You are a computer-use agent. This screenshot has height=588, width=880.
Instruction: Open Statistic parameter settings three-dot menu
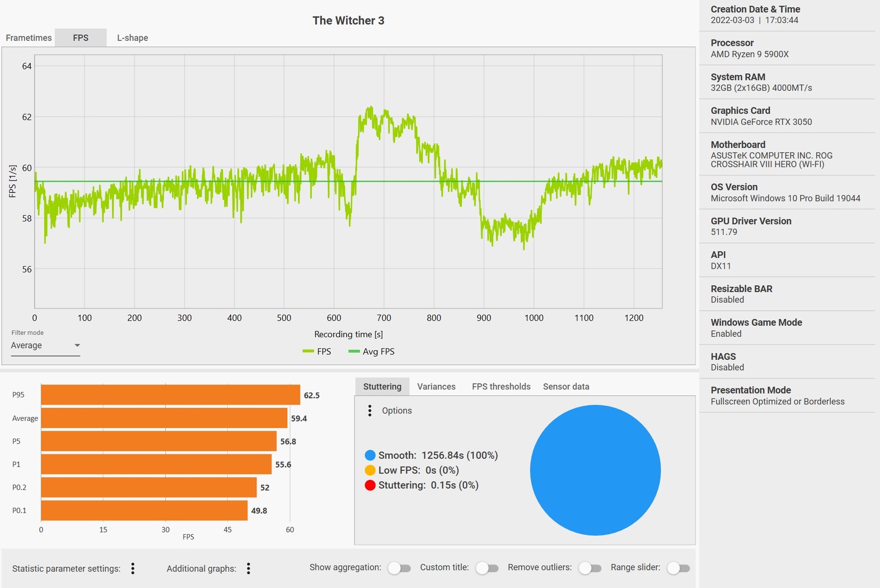pyautogui.click(x=133, y=568)
